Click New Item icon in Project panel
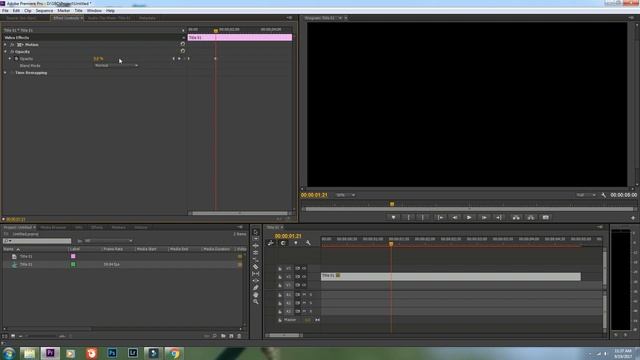The height and width of the screenshot is (360, 640). 231,336
